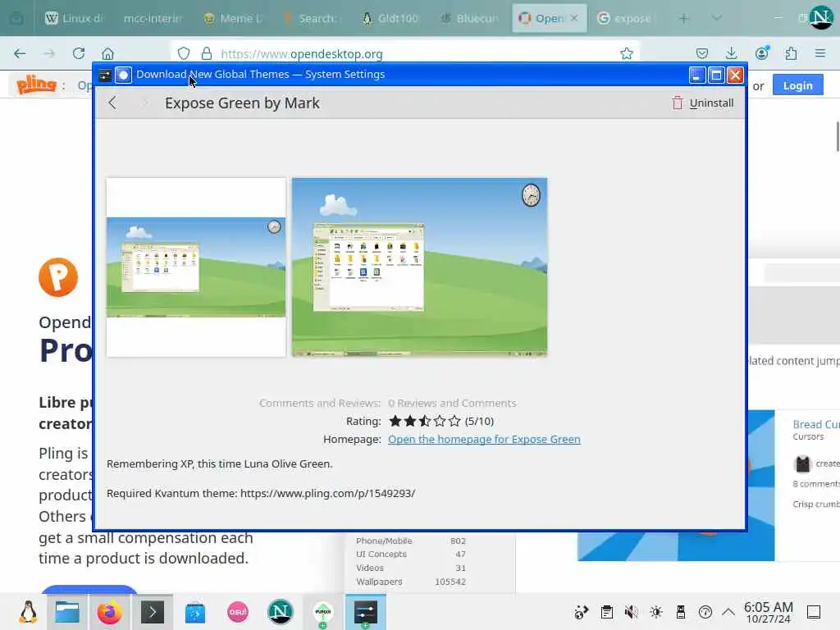Click the UI Concepts 47 category row

[x=411, y=554]
